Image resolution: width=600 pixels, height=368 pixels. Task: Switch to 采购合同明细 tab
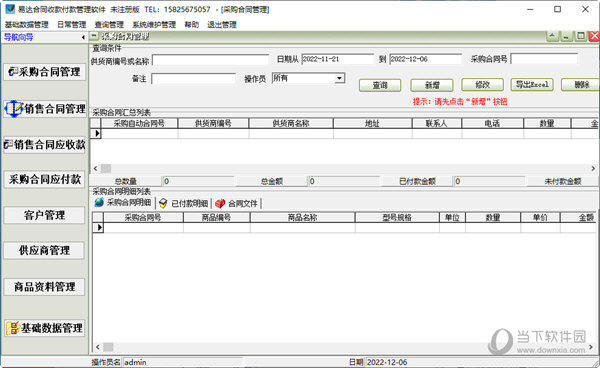pos(123,203)
